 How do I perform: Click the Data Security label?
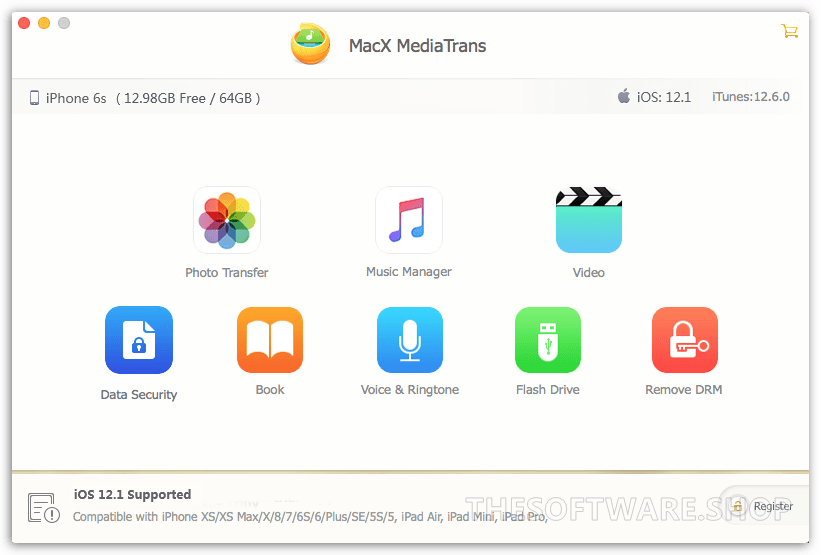click(x=139, y=395)
